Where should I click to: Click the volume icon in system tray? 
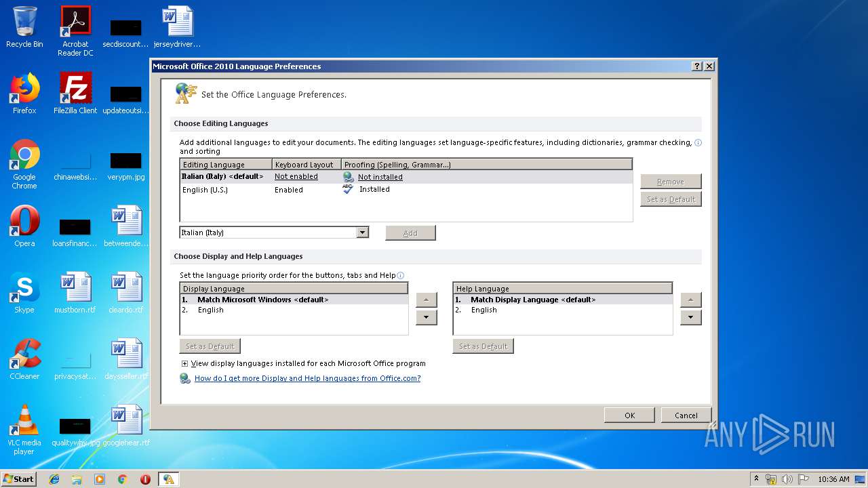pos(787,479)
